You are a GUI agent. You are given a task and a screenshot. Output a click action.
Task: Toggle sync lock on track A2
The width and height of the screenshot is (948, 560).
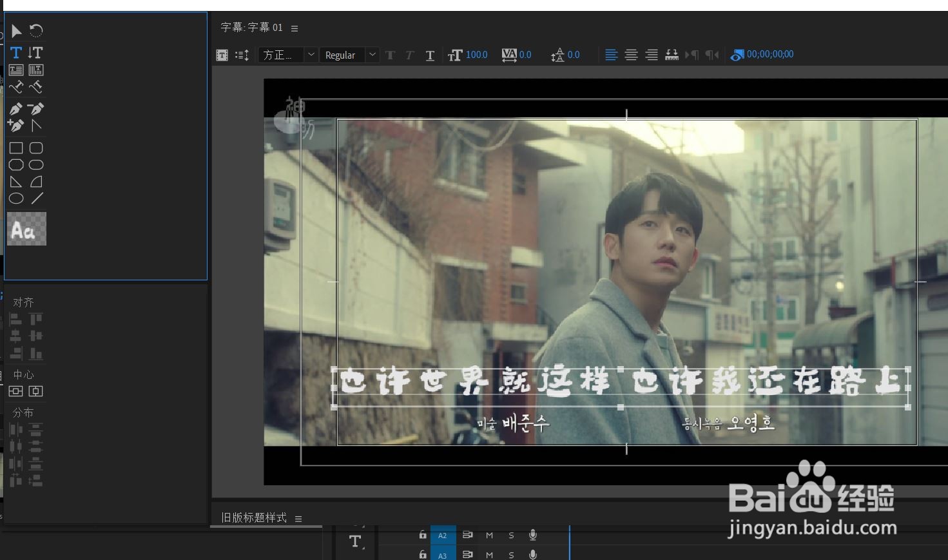tap(468, 535)
